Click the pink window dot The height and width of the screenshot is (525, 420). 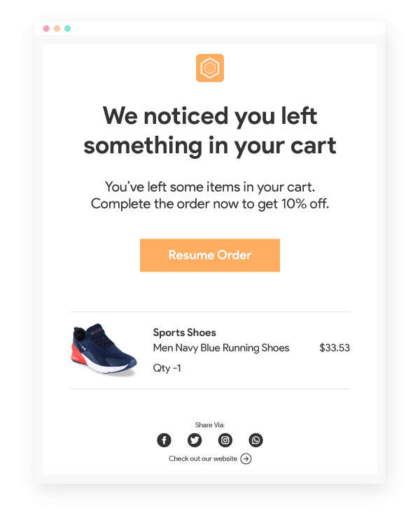tap(46, 29)
